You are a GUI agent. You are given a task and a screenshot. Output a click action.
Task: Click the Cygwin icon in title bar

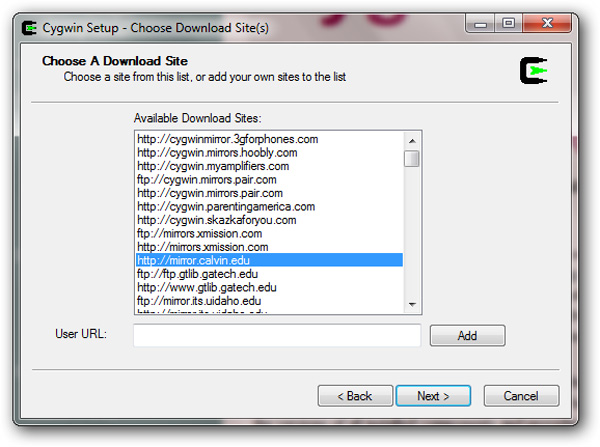(29, 28)
